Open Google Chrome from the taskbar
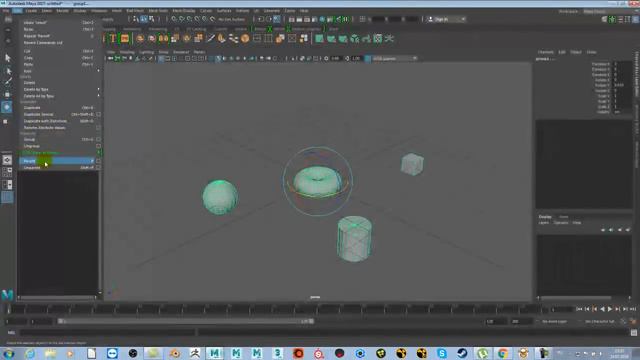This screenshot has width=640, height=360. click(x=503, y=353)
